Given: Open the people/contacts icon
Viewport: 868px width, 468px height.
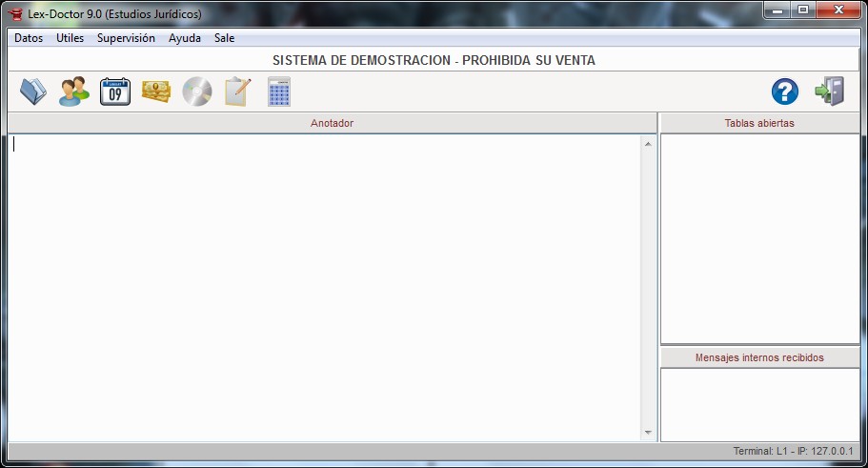Looking at the screenshot, I should coord(74,92).
